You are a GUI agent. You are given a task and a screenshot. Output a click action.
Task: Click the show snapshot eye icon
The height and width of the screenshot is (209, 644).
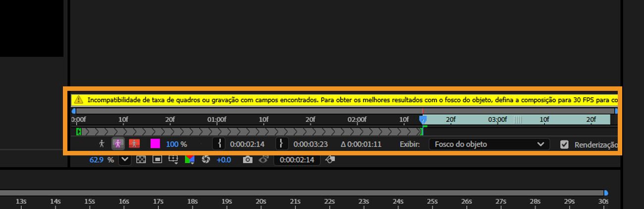(x=264, y=159)
